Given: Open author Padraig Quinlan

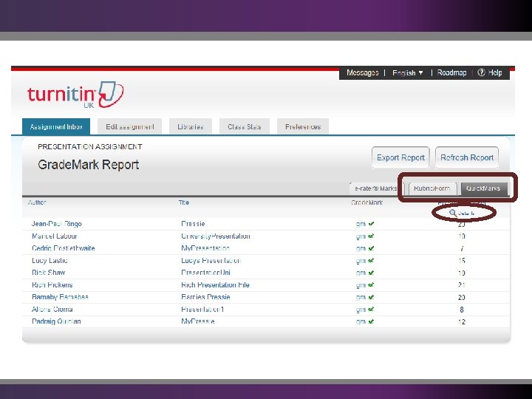Looking at the screenshot, I should (x=56, y=321).
